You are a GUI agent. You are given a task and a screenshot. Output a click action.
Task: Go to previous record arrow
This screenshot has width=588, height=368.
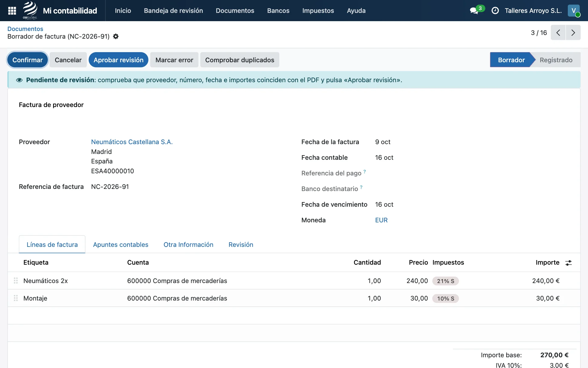tap(558, 33)
